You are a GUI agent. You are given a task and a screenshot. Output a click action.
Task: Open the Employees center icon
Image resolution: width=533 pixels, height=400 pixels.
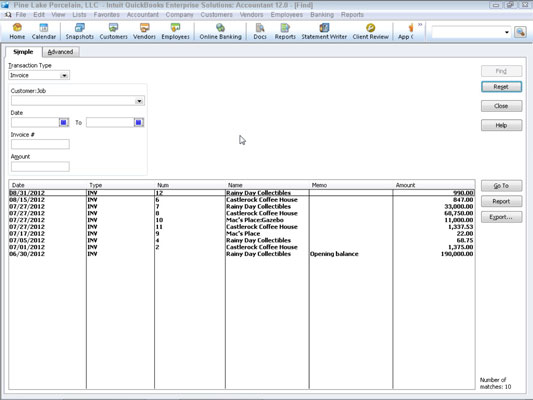coord(175,31)
